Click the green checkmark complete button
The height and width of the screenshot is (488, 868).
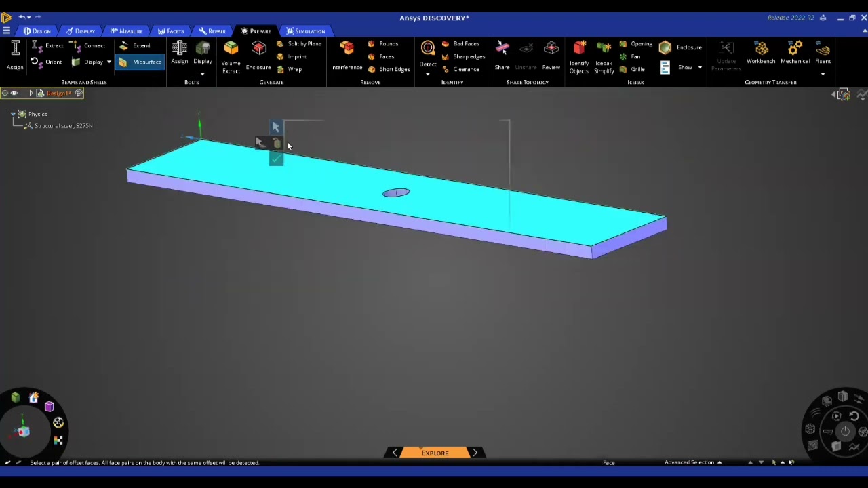click(x=276, y=159)
